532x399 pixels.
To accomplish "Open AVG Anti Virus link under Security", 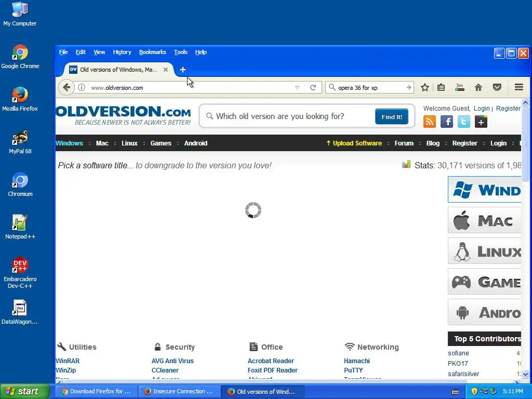I will pyautogui.click(x=172, y=361).
